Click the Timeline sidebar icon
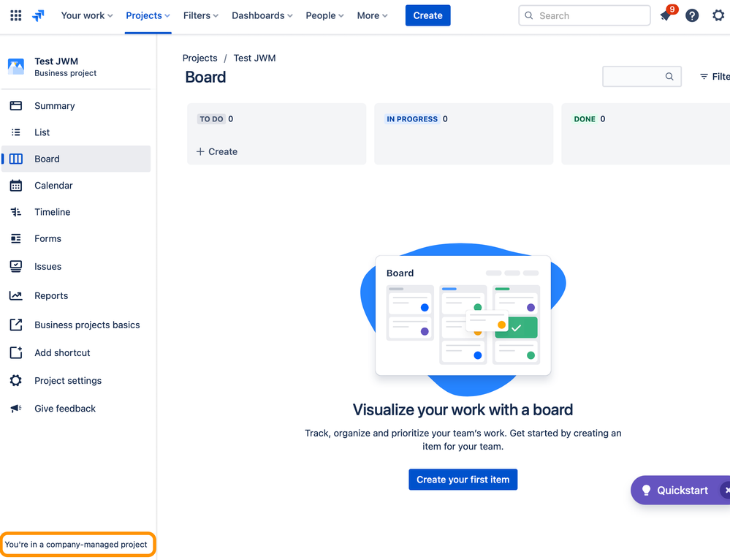The height and width of the screenshot is (560, 730). (x=16, y=212)
